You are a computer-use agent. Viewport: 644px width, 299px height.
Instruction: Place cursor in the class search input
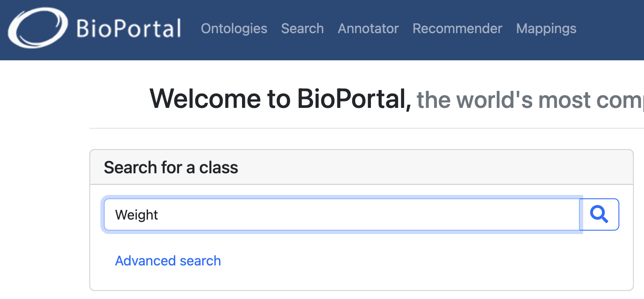click(x=298, y=214)
